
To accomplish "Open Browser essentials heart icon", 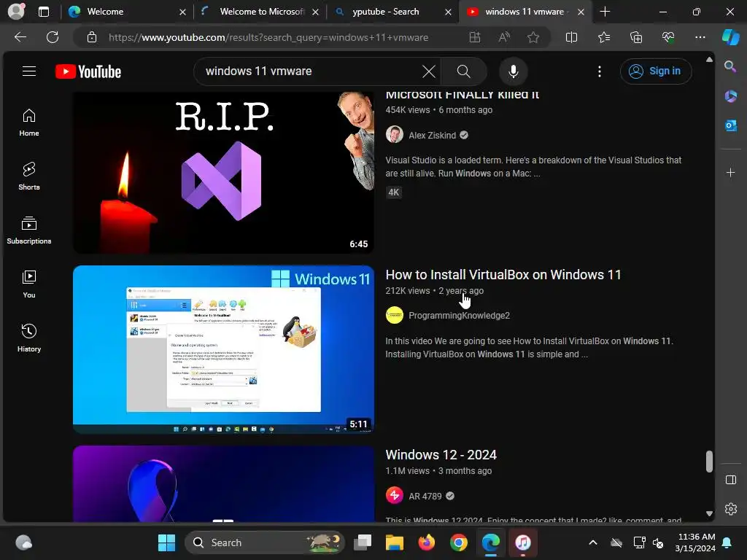I will click(x=668, y=37).
